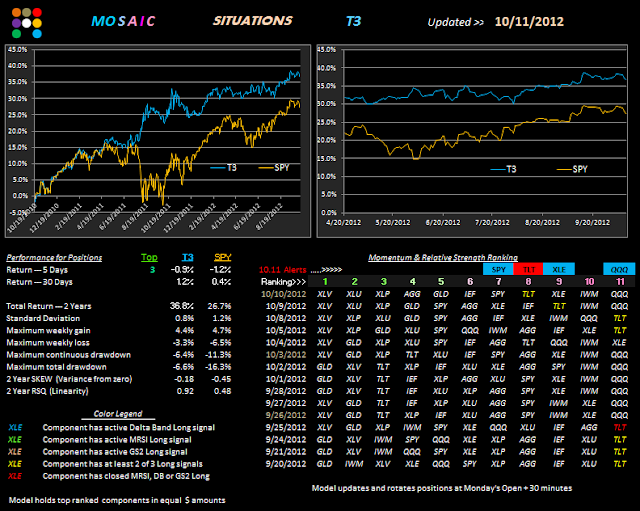
Task: Click the SPY legend entry in the two-year chart
Action: (x=274, y=168)
